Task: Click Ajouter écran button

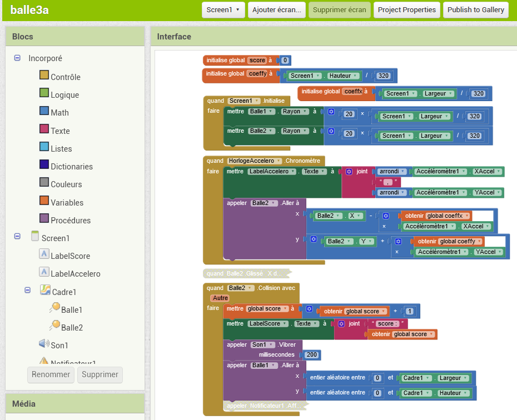Action: (x=277, y=10)
